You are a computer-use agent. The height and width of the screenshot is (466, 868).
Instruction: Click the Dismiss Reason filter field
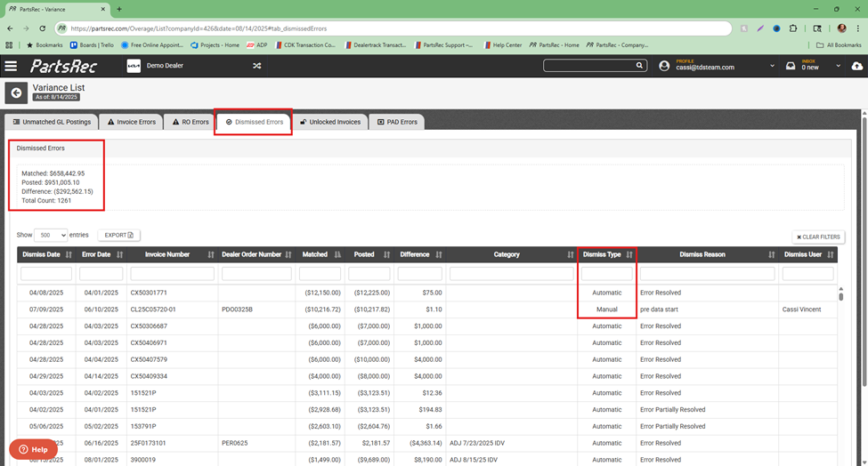(x=708, y=274)
